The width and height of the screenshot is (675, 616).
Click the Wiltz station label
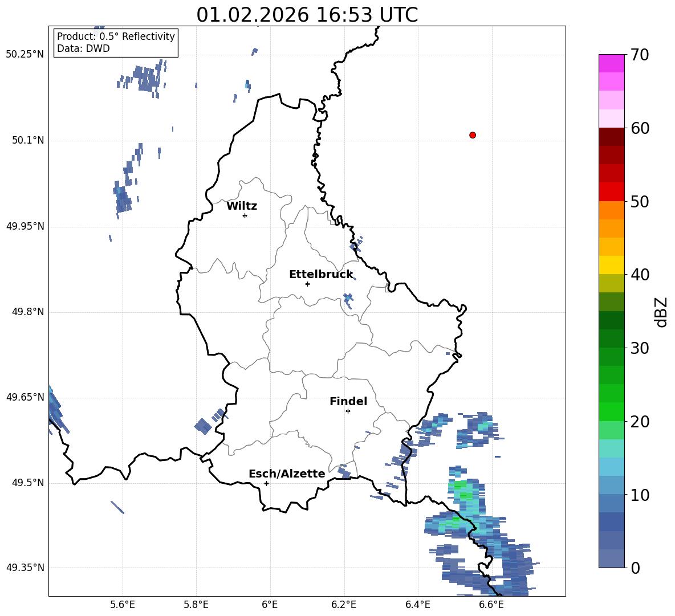(242, 206)
